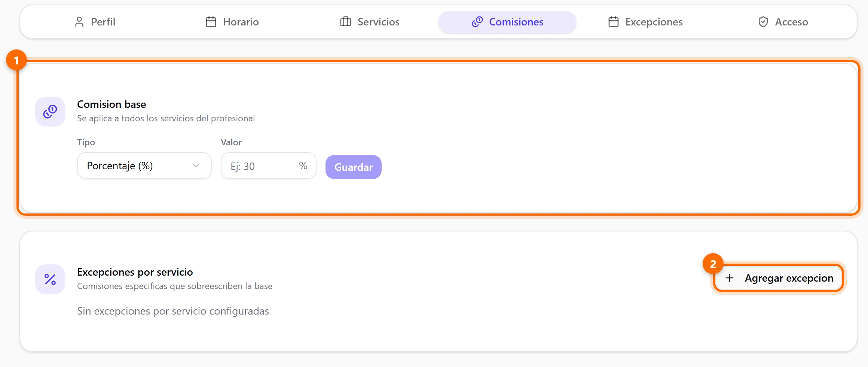Click 'Comisiones especificas que sobreescriben la base'
Image resolution: width=868 pixels, height=367 pixels.
coord(175,286)
